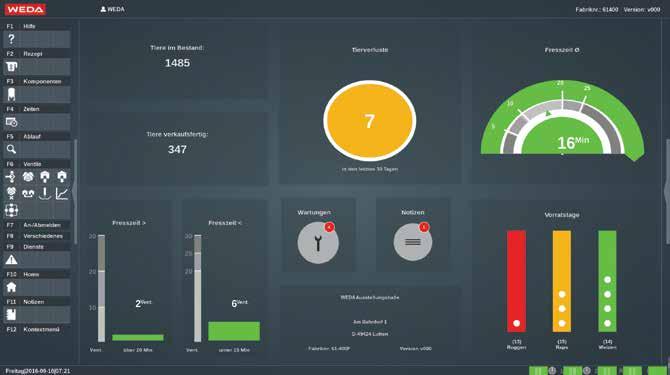Open F8 Verschiedenes

point(36,236)
